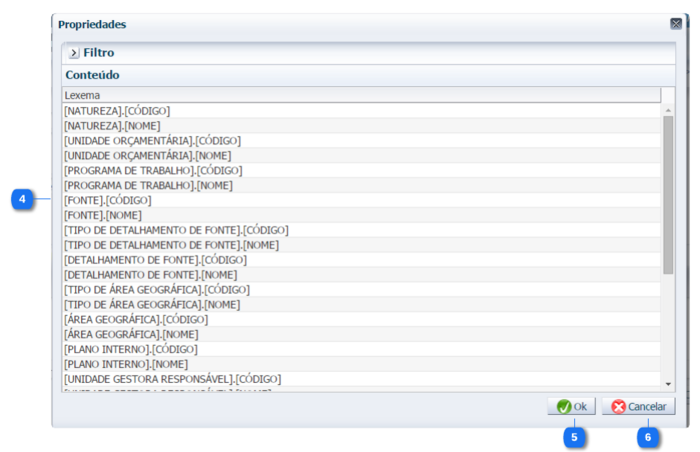Confirm with the Ok button
This screenshot has height=452, width=700.
pos(571,407)
